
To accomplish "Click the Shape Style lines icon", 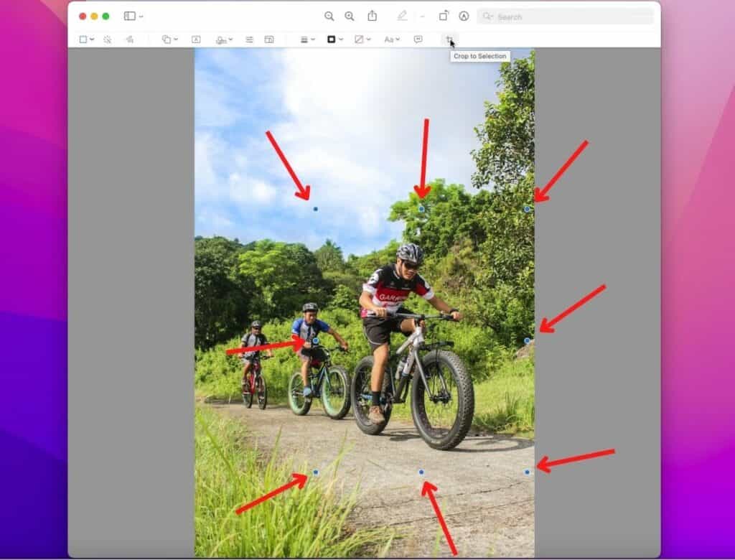I will pyautogui.click(x=304, y=39).
